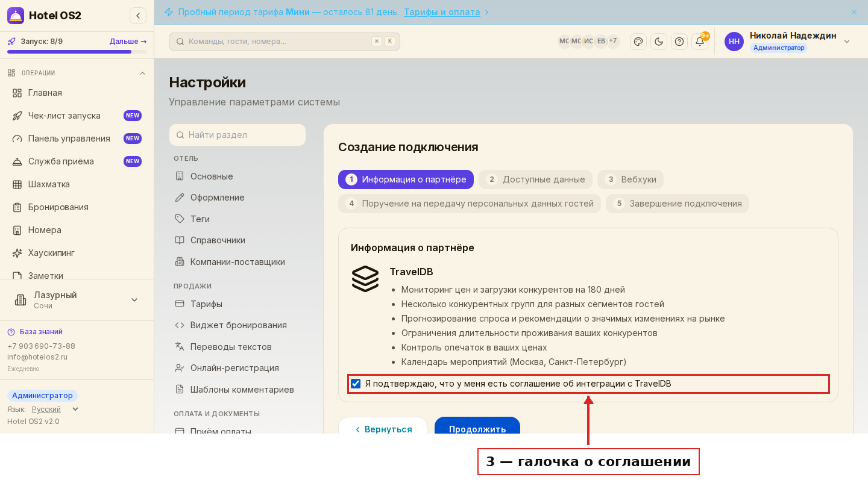Image resolution: width=868 pixels, height=489 pixels.
Task: Focus the Команды, гости, номера search field
Action: pos(285,42)
